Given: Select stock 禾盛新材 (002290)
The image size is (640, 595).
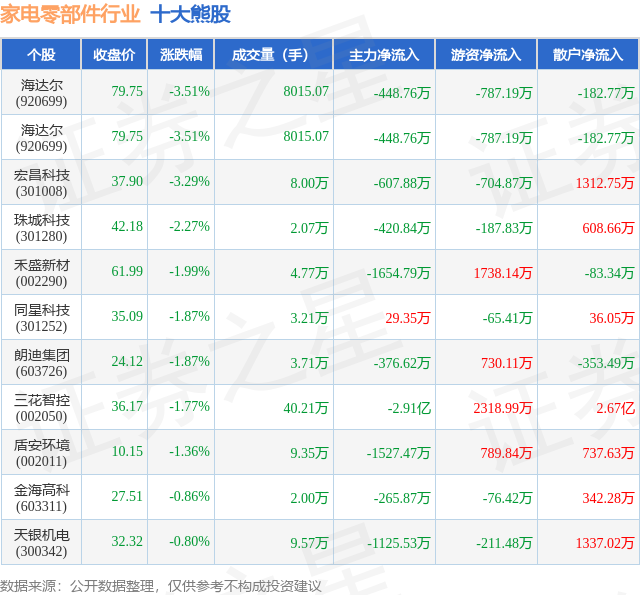Looking at the screenshot, I should 41,273.
